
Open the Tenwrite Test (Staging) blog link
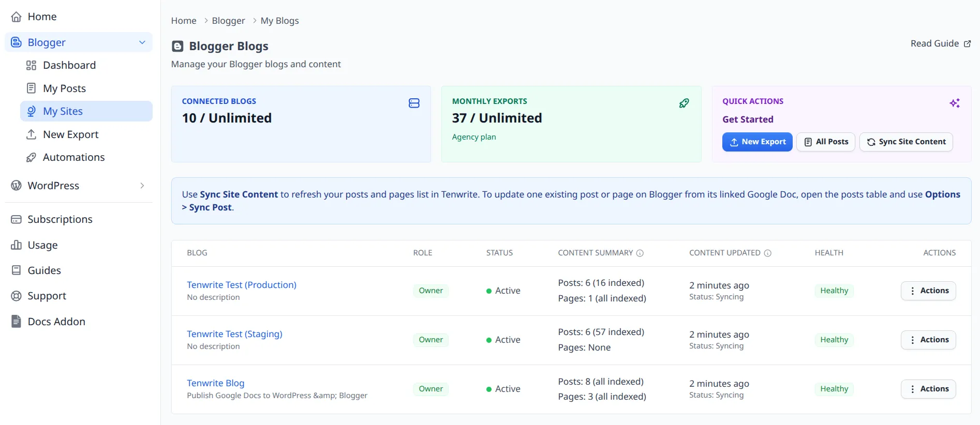click(234, 334)
